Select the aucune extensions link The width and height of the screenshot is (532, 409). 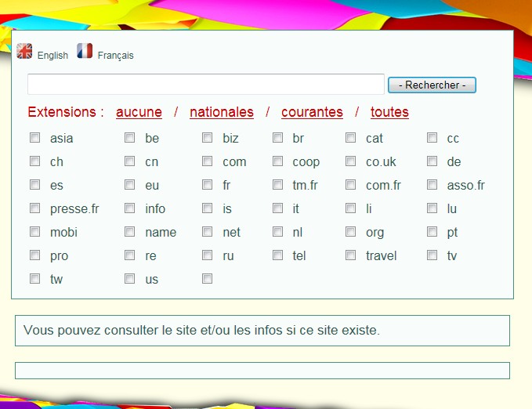[x=139, y=112]
